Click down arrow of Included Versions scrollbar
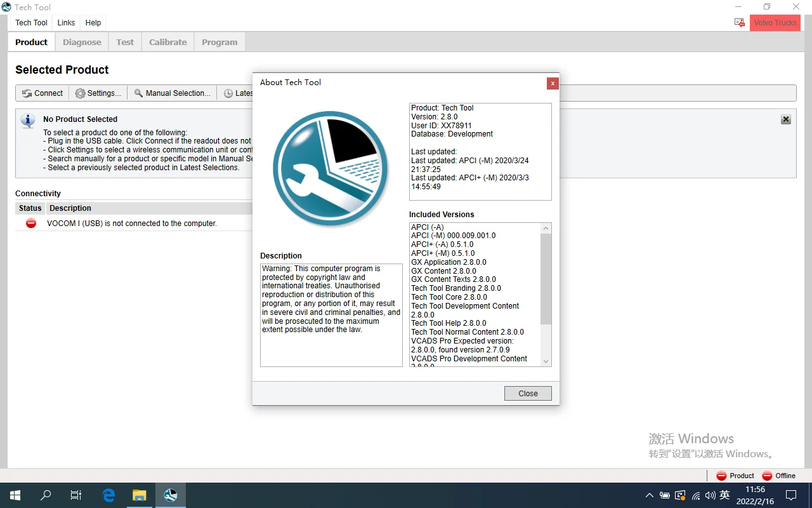The image size is (812, 508). (546, 361)
